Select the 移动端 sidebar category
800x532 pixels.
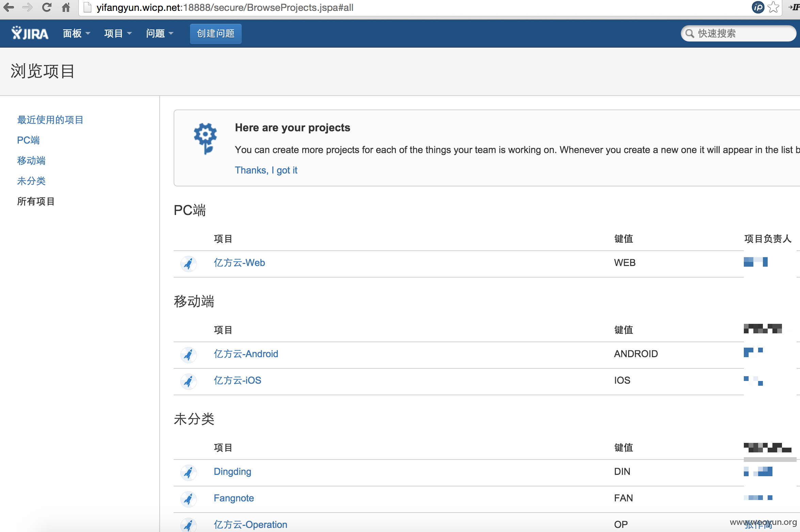[31, 161]
